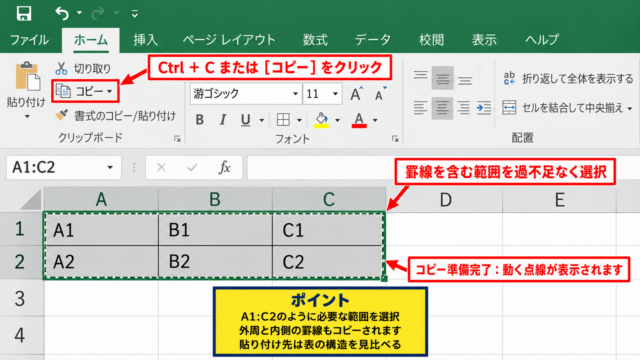This screenshot has width=640, height=360.
Task: Open the borders dropdown arrow
Action: (x=299, y=120)
